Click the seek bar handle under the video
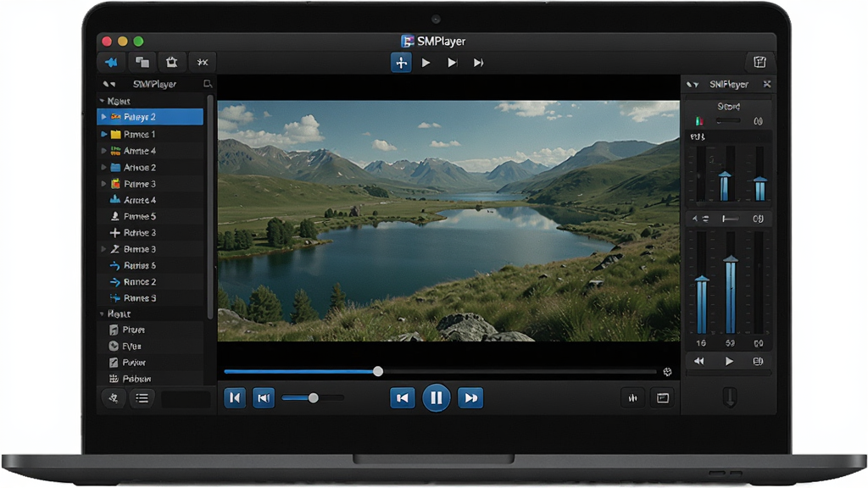The width and height of the screenshot is (868, 488). [x=378, y=371]
